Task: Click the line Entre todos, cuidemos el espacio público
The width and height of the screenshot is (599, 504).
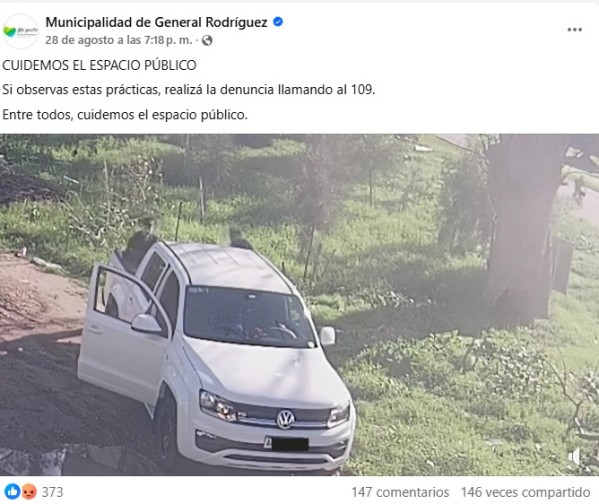Action: pyautogui.click(x=125, y=115)
